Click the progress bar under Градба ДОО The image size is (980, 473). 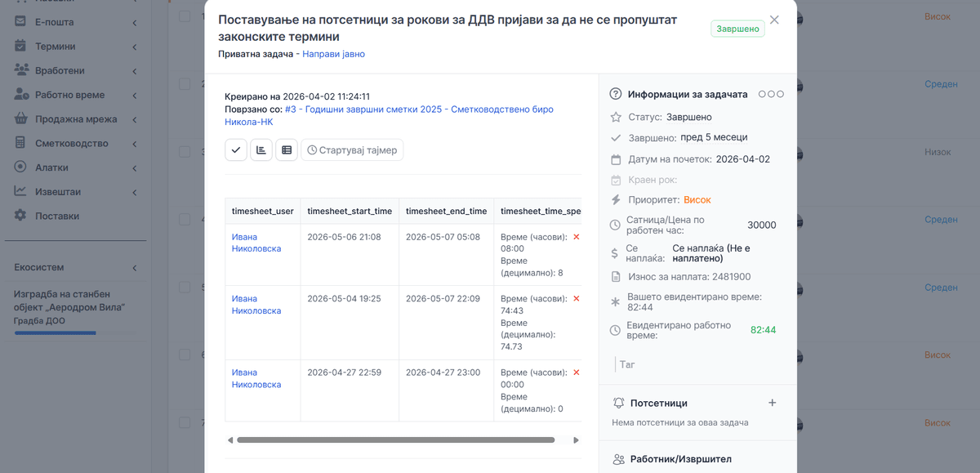click(55, 333)
